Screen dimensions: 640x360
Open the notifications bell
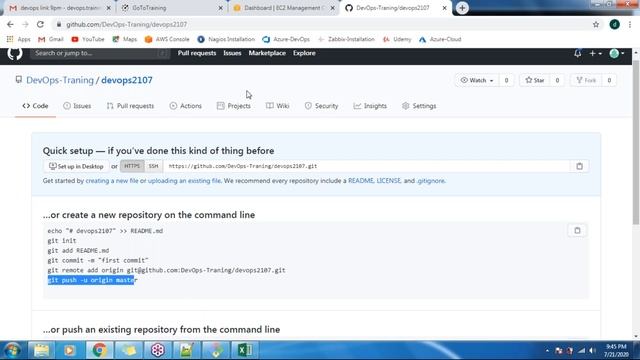click(x=578, y=53)
